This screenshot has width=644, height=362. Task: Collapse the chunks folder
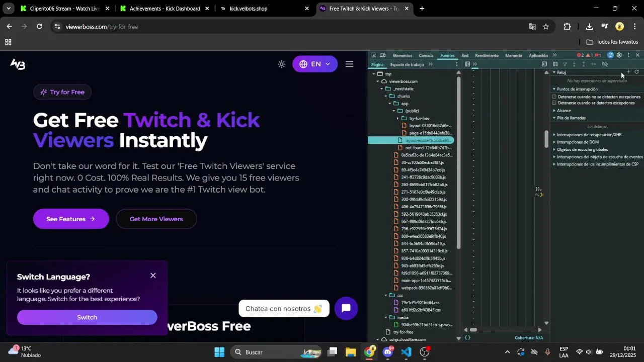[385, 96]
